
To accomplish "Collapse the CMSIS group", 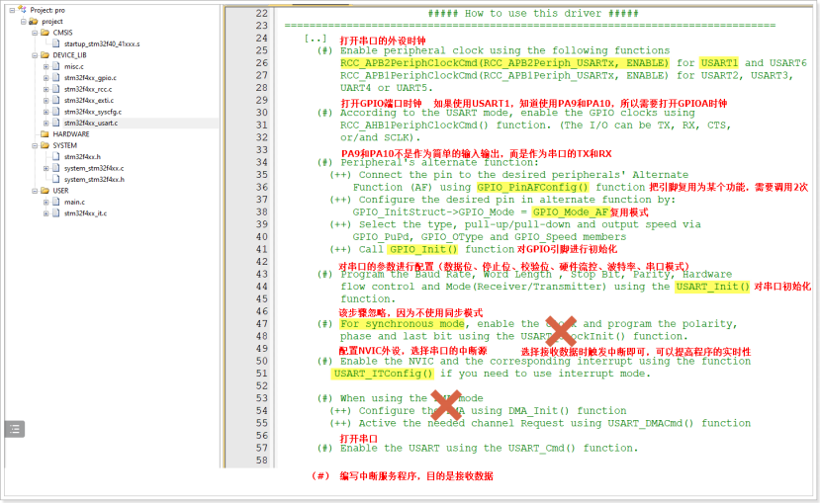I will 35,33.
